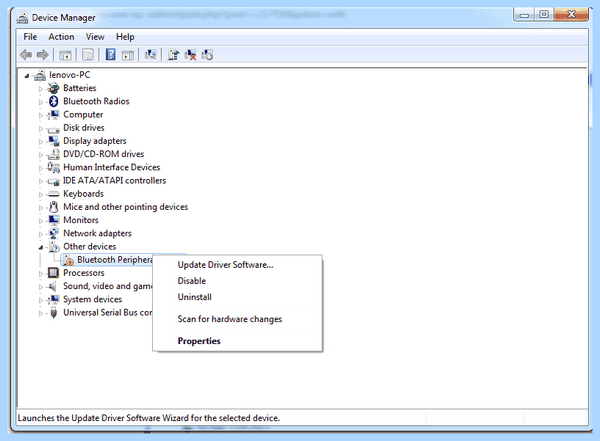The height and width of the screenshot is (441, 600).
Task: Expand the Keyboards node
Action: point(41,194)
